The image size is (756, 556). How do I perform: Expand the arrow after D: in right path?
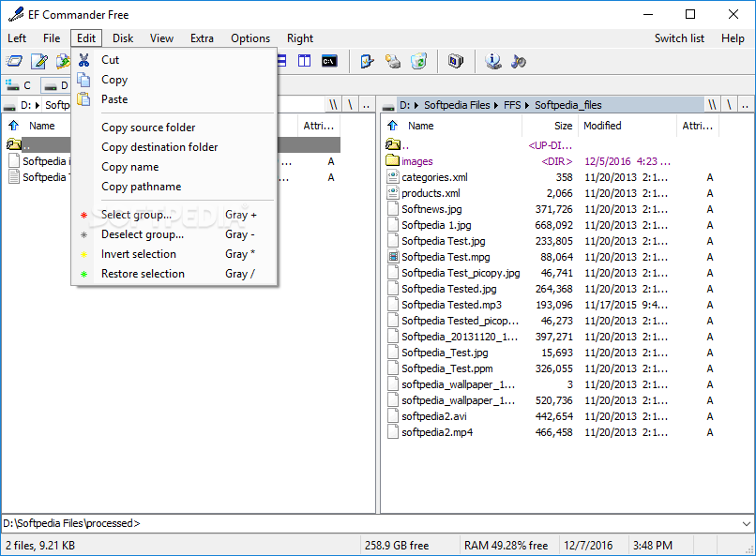[x=416, y=105]
